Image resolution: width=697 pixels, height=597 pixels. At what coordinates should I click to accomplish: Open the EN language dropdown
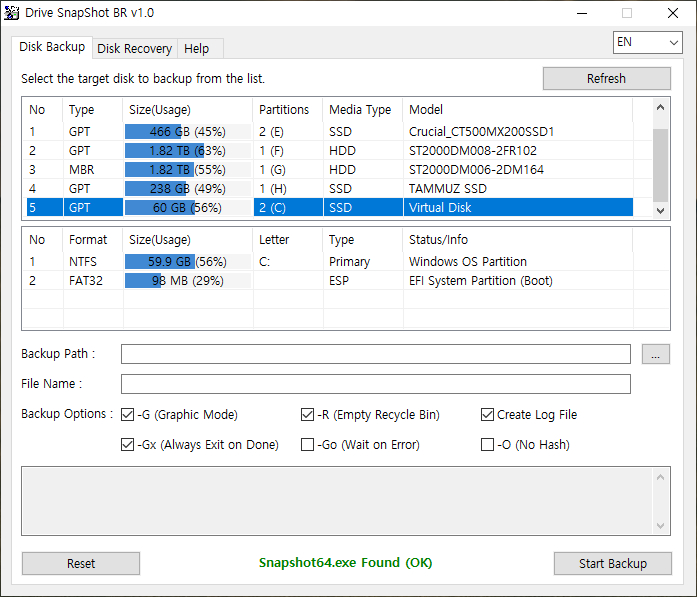[x=648, y=42]
